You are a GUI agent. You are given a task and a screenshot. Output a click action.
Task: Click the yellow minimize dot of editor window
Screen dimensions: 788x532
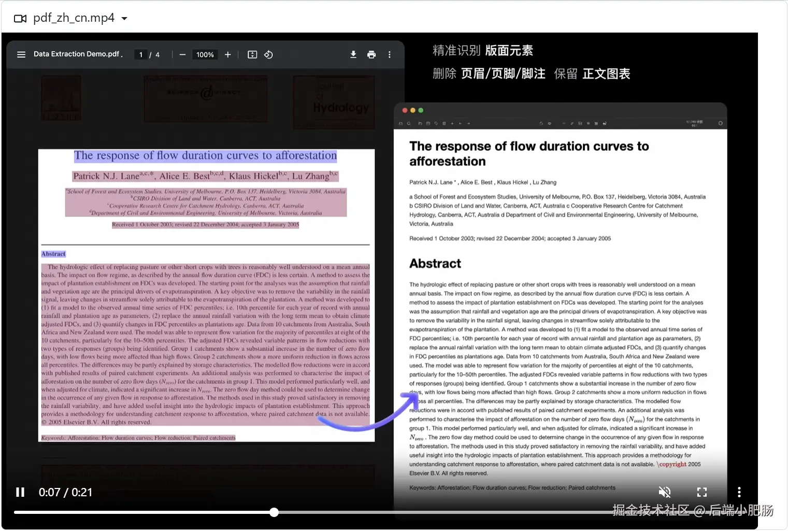tap(413, 110)
